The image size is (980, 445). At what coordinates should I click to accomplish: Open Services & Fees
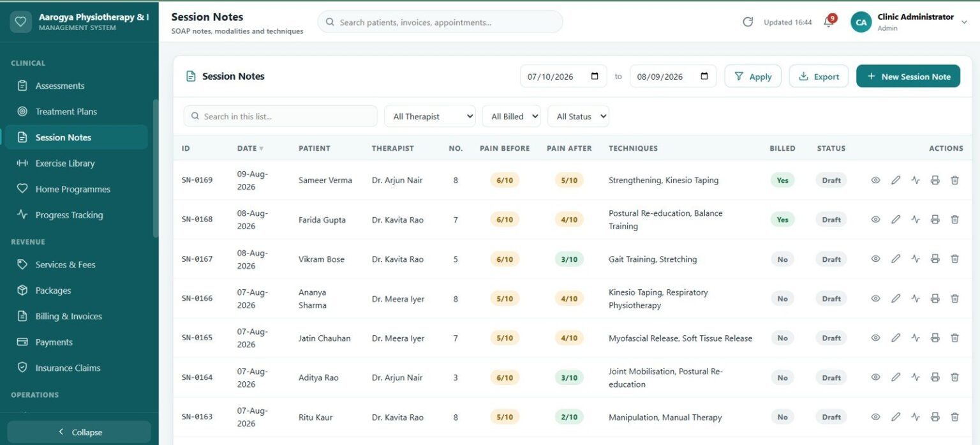(x=77, y=264)
